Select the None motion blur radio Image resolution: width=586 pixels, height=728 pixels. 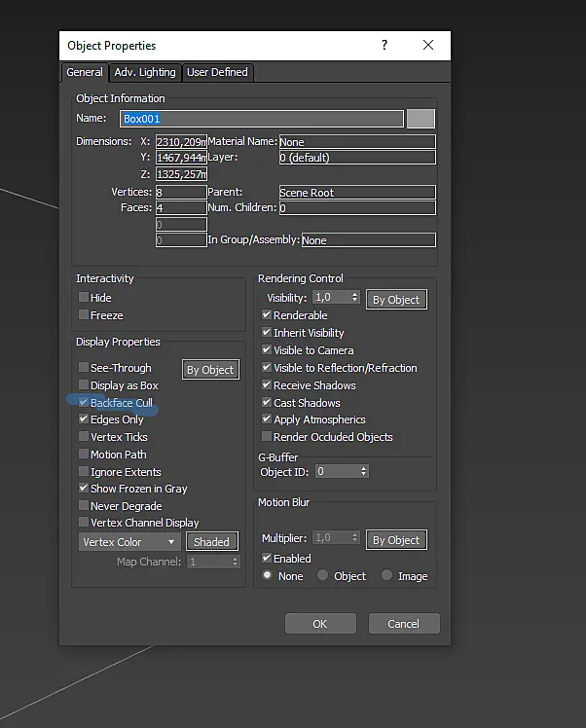click(x=267, y=575)
